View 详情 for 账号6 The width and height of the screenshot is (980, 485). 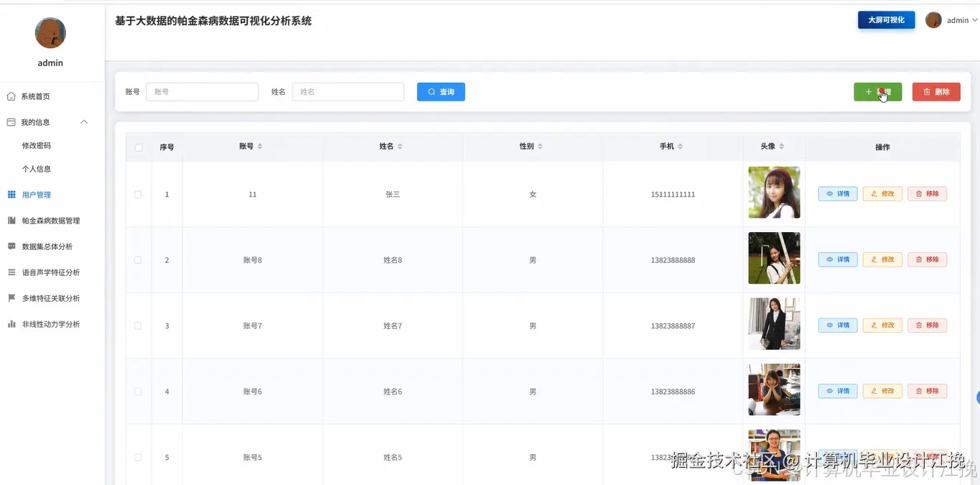coord(838,391)
